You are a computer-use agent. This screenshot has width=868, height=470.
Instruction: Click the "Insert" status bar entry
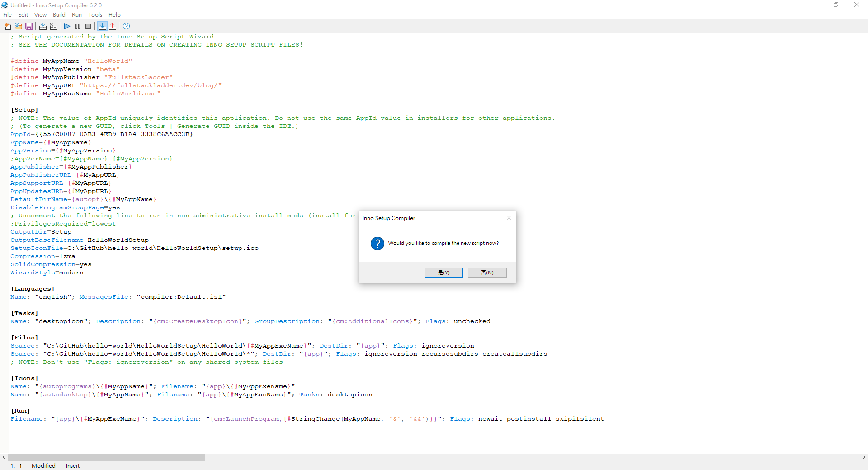(x=73, y=465)
